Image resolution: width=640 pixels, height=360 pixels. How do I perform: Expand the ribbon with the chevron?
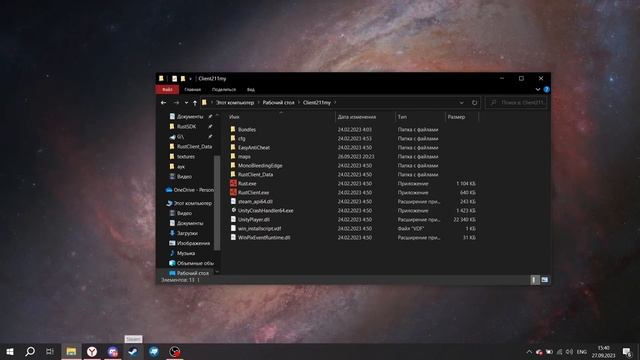538,89
